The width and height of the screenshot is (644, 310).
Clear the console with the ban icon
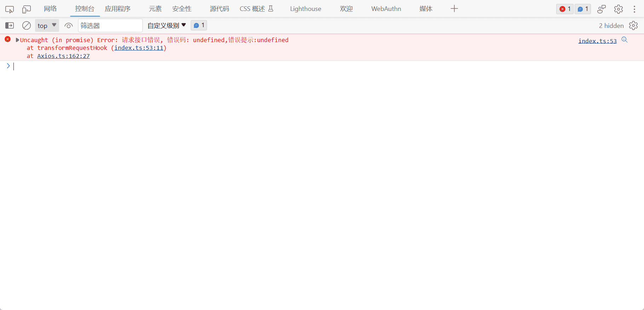click(x=27, y=25)
